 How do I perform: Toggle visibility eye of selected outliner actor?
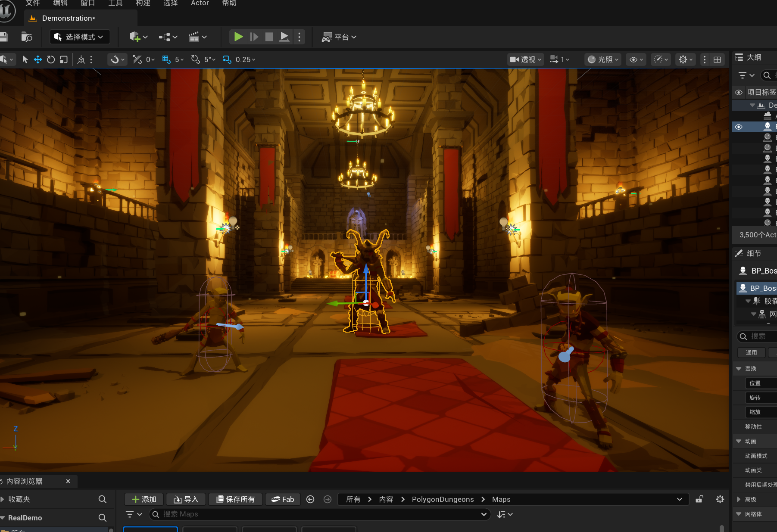click(739, 127)
